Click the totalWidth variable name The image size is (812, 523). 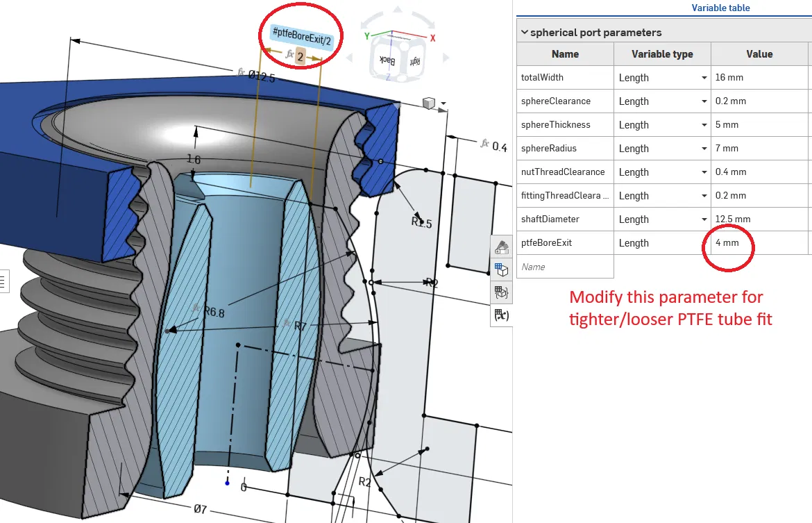(542, 77)
